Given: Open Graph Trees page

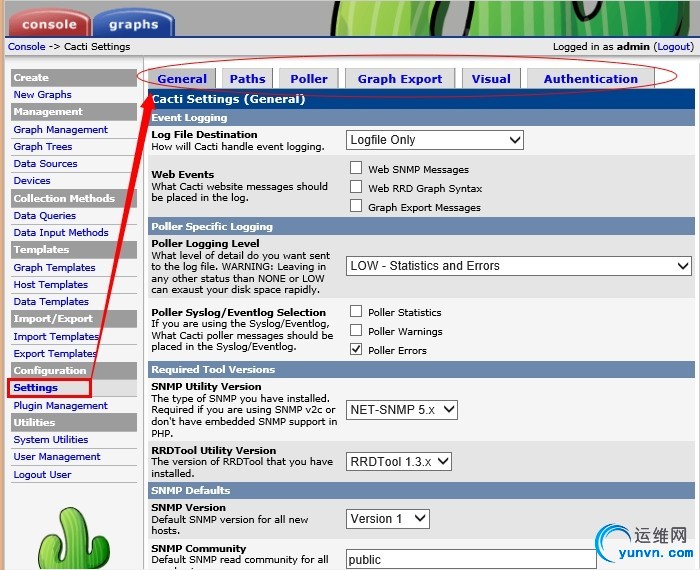Looking at the screenshot, I should pos(43,146).
